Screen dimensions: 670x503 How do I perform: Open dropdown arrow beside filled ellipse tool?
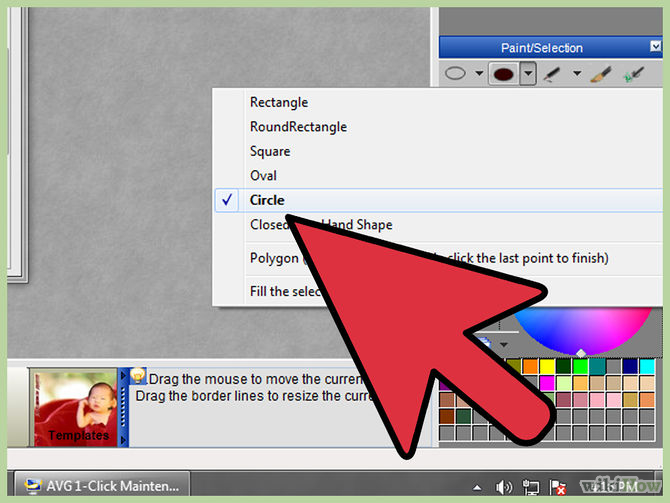click(529, 74)
